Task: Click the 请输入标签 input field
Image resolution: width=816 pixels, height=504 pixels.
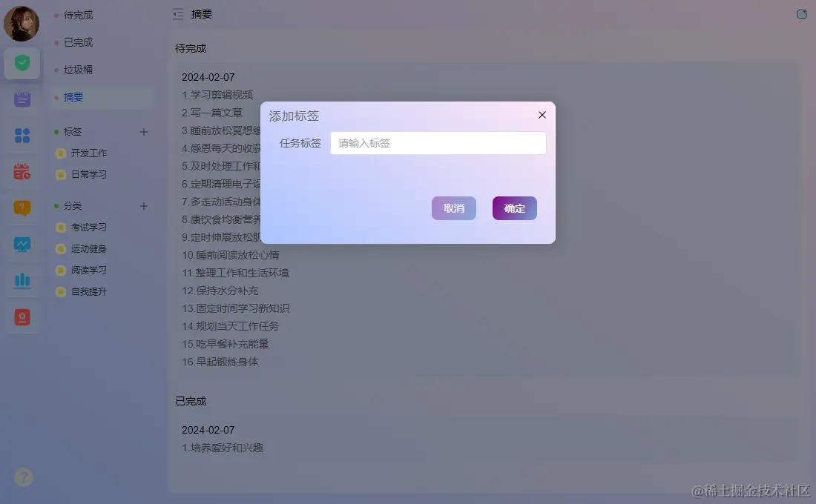Action: [438, 143]
